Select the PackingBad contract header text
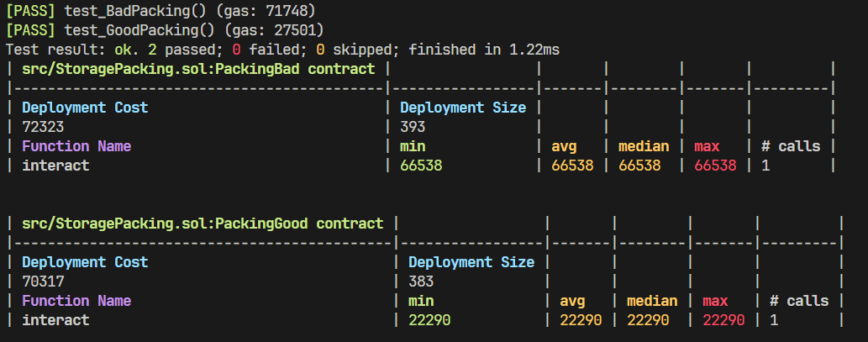868x342 pixels. click(x=198, y=69)
